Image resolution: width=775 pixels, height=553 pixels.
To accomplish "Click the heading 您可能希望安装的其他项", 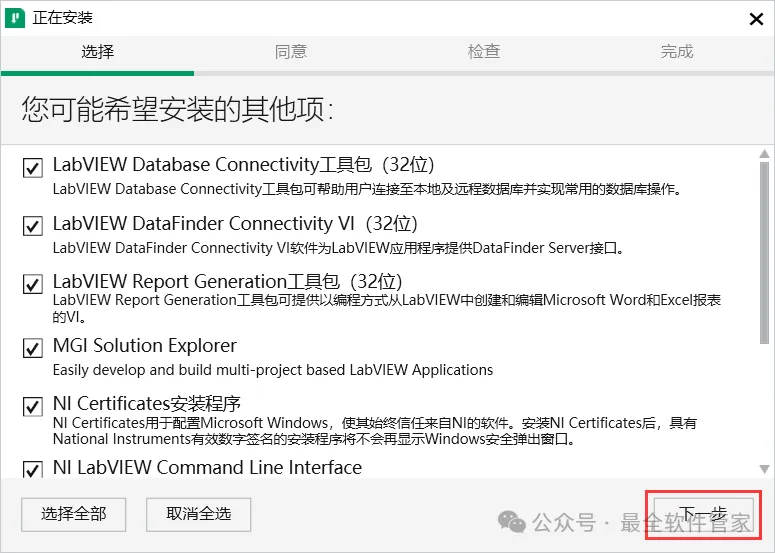I will tap(177, 109).
